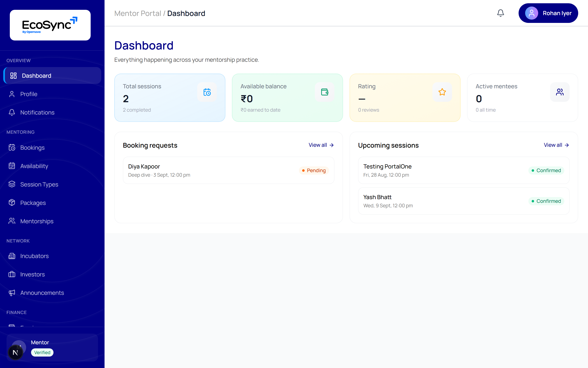This screenshot has width=588, height=368.
Task: Click the Incubators building icon
Action: point(12,256)
